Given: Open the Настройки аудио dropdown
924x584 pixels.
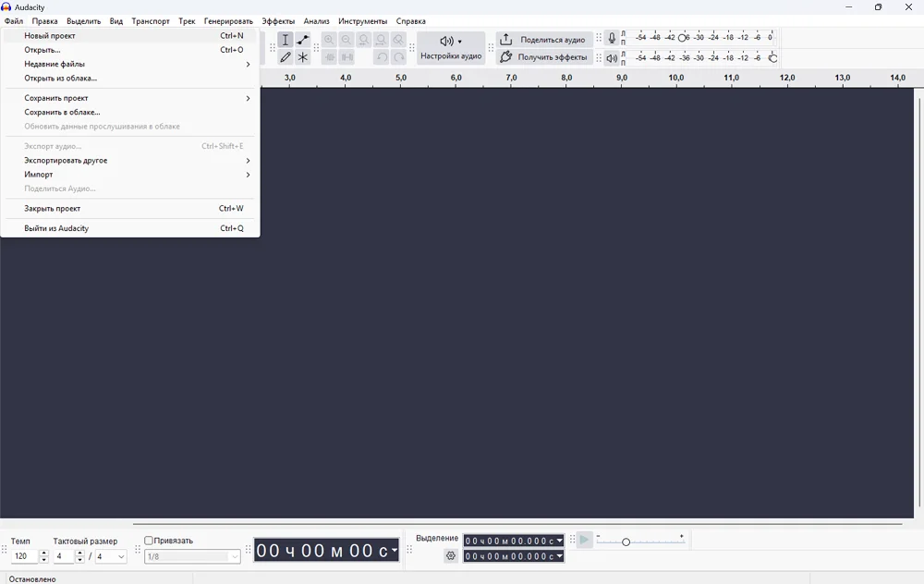Looking at the screenshot, I should [x=451, y=47].
